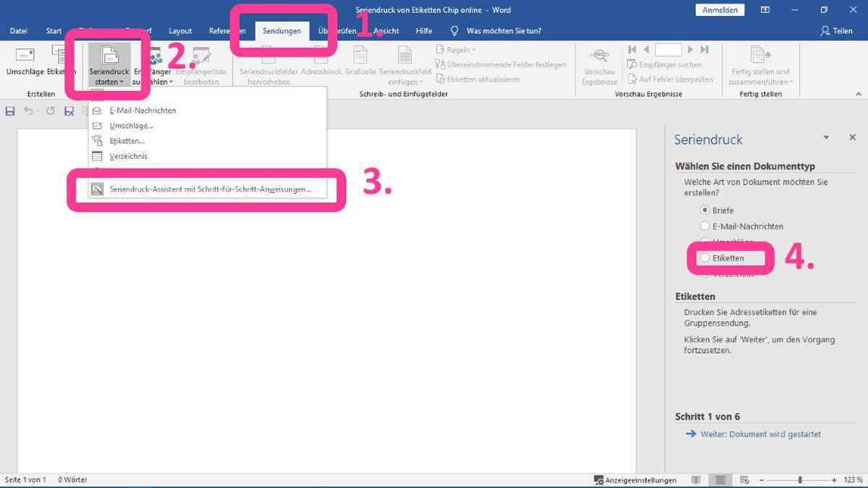Expand the Seriendruckfeld einfügen dropdown
Viewport: 868px width, 488px height.
tap(405, 82)
